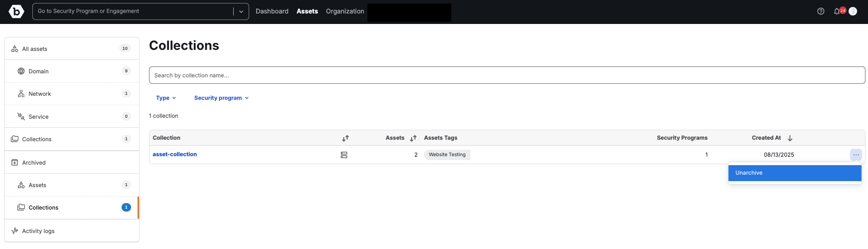Image resolution: width=868 pixels, height=249 pixels.
Task: Open the user avatar menu
Action: click(853, 11)
